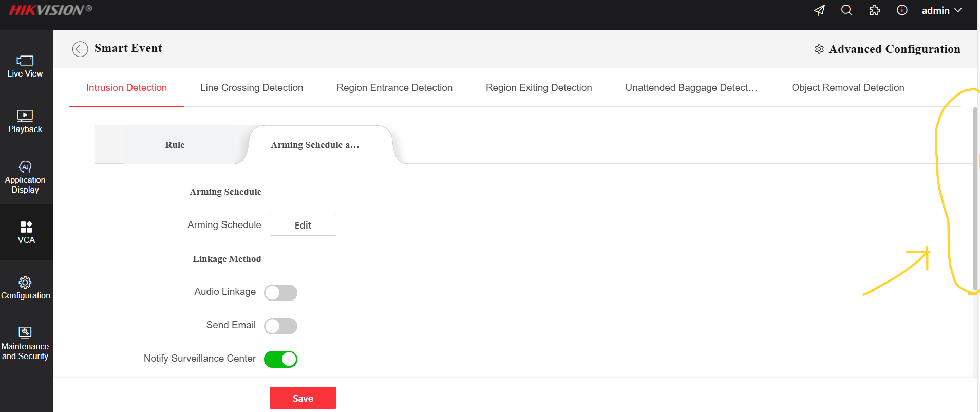Viewport: 980px width, 412px height.
Task: Switch to Line Crossing Detection tab
Action: point(251,88)
